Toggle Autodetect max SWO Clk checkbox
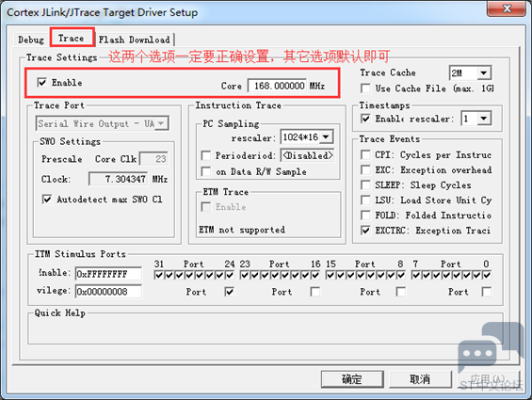Screen dimensions: 532x400 point(47,200)
